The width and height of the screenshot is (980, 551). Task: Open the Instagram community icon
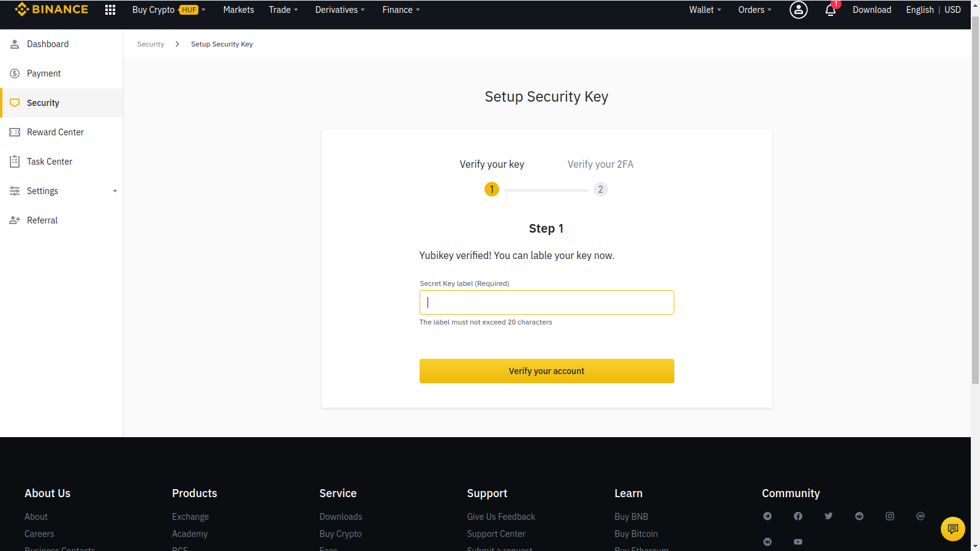tap(890, 516)
